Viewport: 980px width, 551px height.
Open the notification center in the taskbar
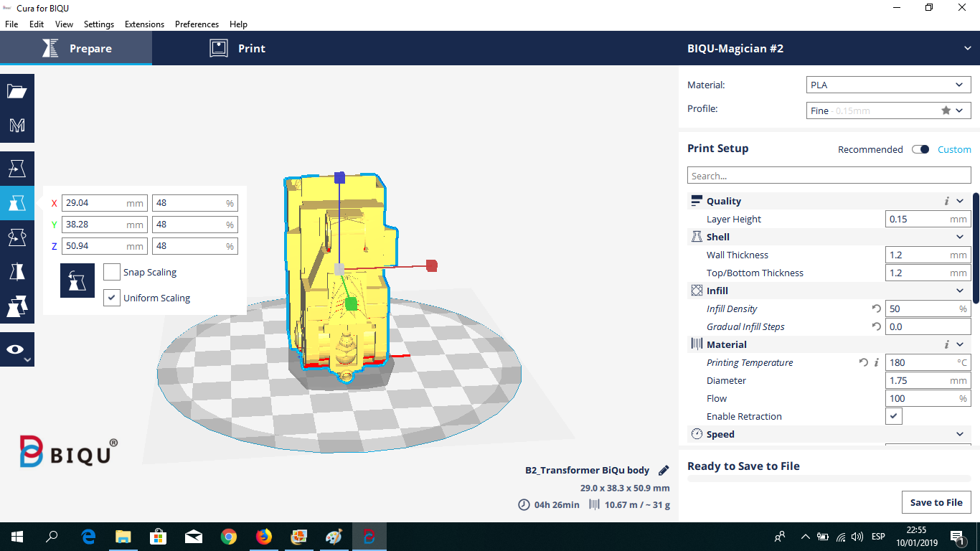click(x=956, y=537)
